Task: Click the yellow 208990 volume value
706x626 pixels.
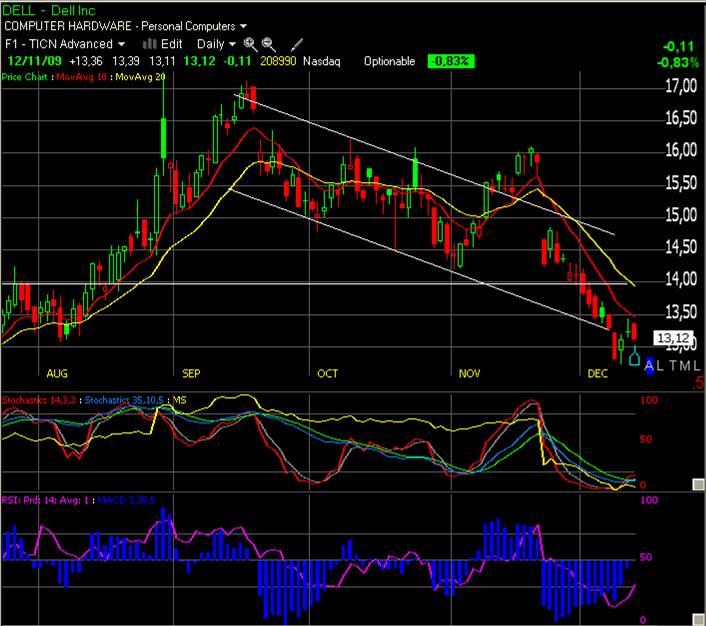Action: tap(278, 61)
